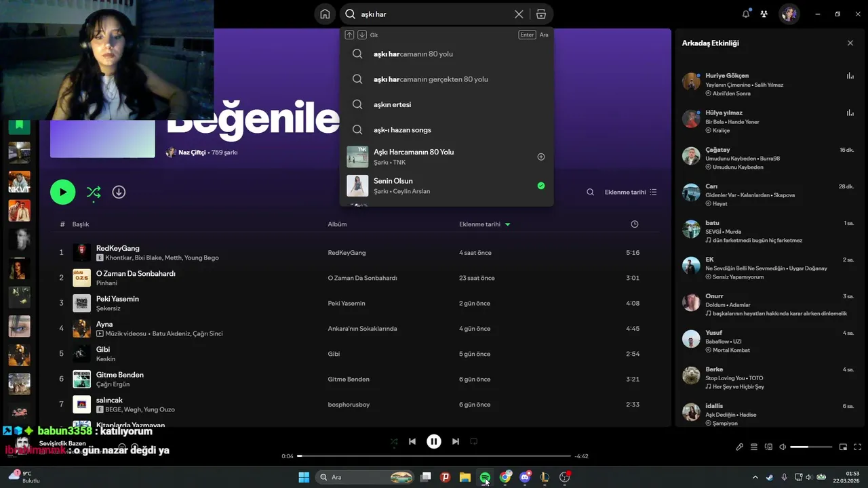The width and height of the screenshot is (868, 488).
Task: Pause the current playback
Action: [434, 441]
